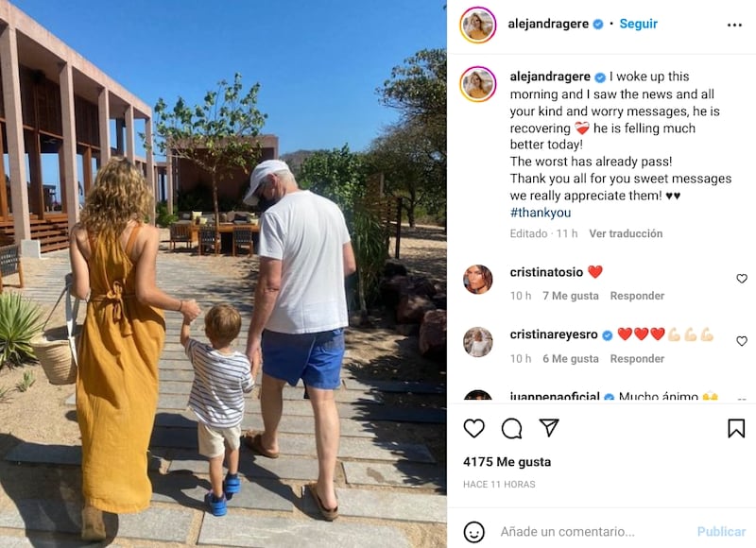Open the three-dot more options menu
The image size is (756, 548).
click(x=734, y=25)
